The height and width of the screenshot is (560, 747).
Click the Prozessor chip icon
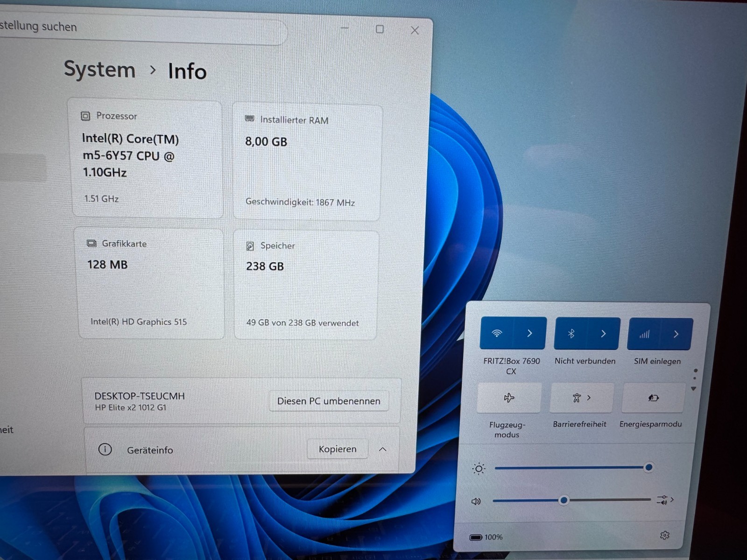(x=85, y=116)
